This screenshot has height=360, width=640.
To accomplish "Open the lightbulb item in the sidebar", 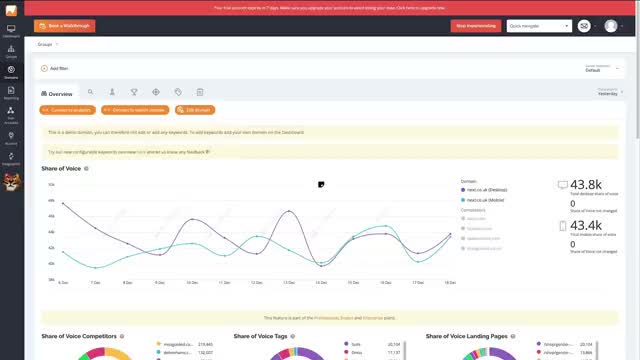I will pos(11,138).
